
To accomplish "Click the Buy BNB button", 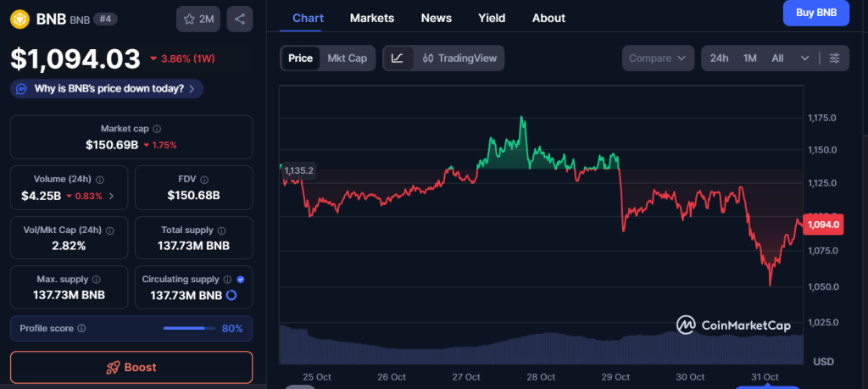I will point(815,13).
